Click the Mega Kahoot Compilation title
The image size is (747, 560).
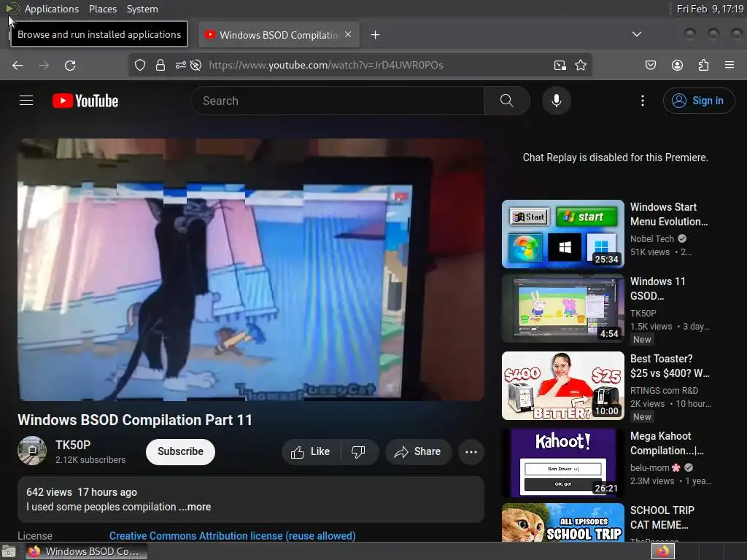coord(667,443)
